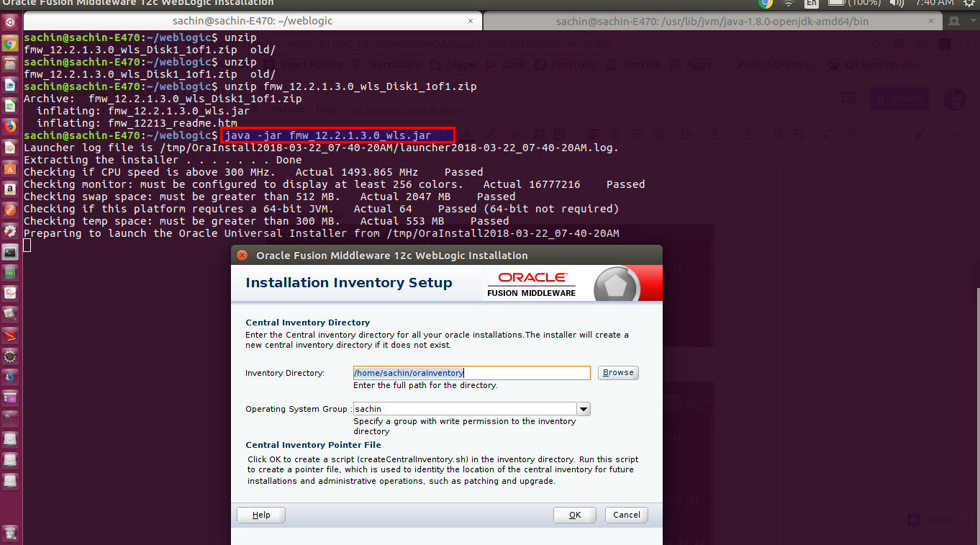This screenshot has width=980, height=545.
Task: Open LibreOffice Impress from the dock
Action: pos(10,148)
